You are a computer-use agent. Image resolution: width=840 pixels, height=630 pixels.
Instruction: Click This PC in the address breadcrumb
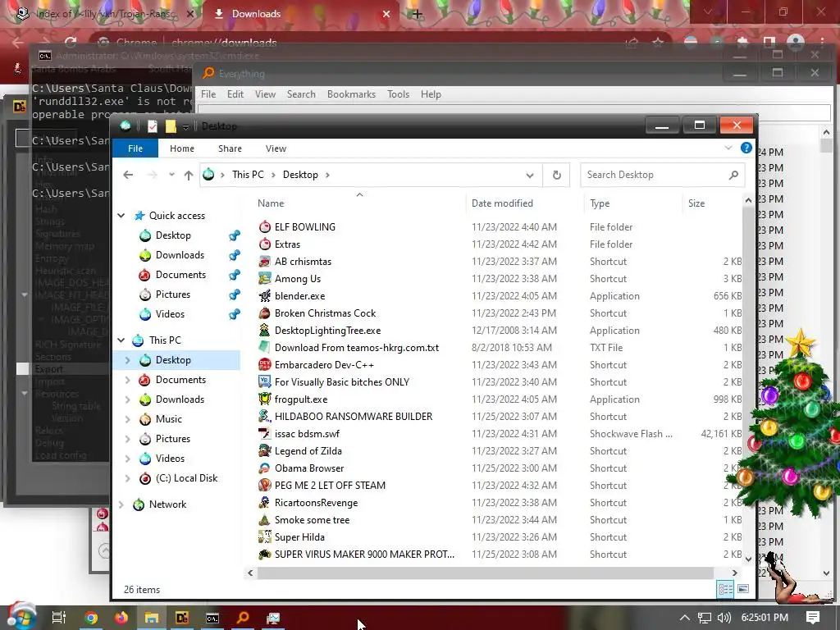pyautogui.click(x=248, y=175)
